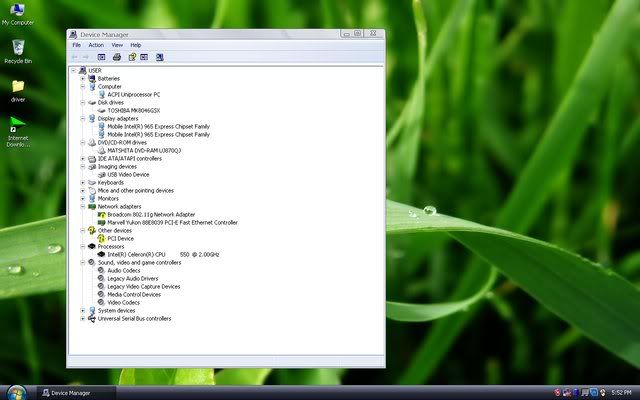Expand the IDE ATA/ATAPI controllers node
Viewport: 640px width, 400px height.
pyautogui.click(x=82, y=158)
